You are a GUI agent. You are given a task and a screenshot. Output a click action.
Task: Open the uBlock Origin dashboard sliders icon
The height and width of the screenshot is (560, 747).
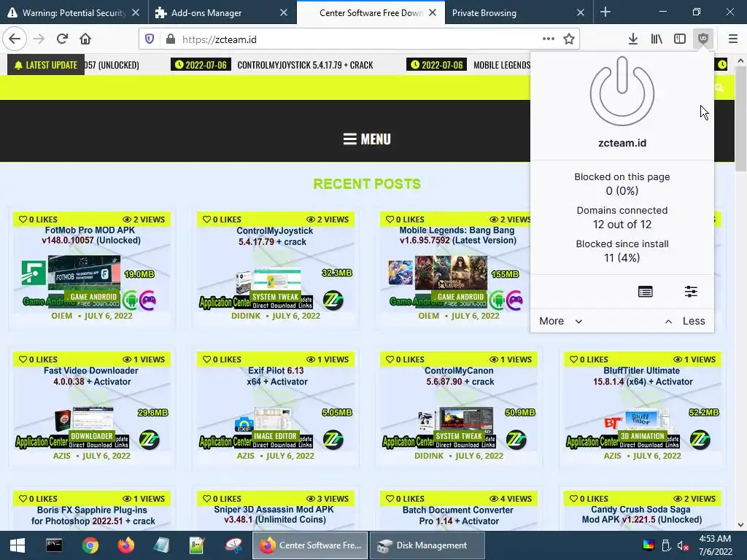(691, 292)
